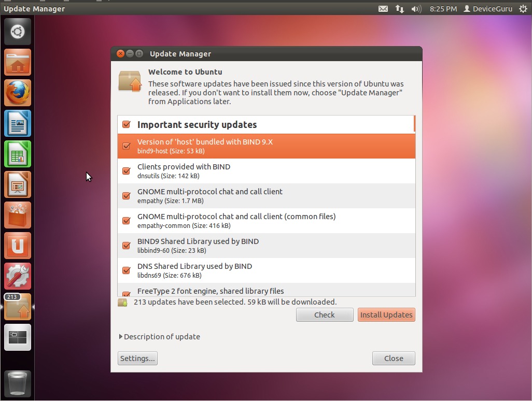Click the '213 updates have been selected' status text
The image size is (532, 401).
pyautogui.click(x=235, y=302)
